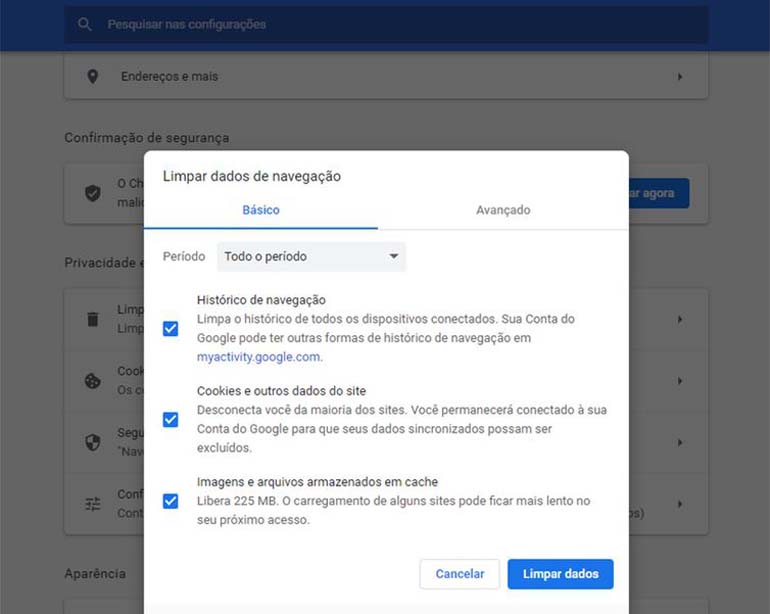Click the sliders icon for site settings
Screen dimensions: 770x614
(93, 504)
